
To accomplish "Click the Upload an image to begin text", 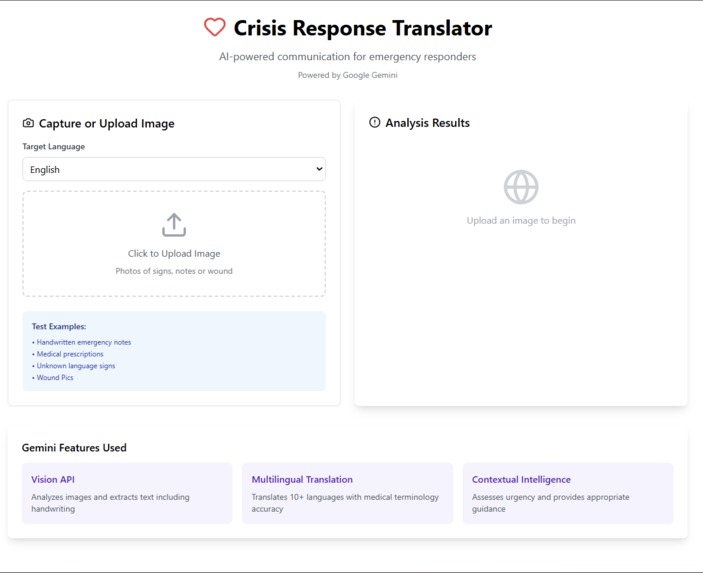I will 521,221.
